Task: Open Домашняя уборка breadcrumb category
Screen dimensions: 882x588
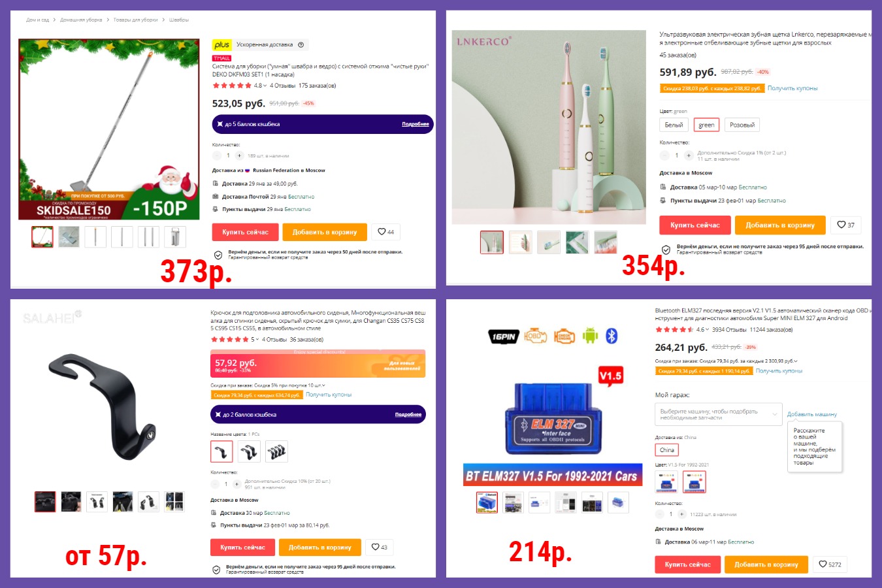Action: coord(81,20)
